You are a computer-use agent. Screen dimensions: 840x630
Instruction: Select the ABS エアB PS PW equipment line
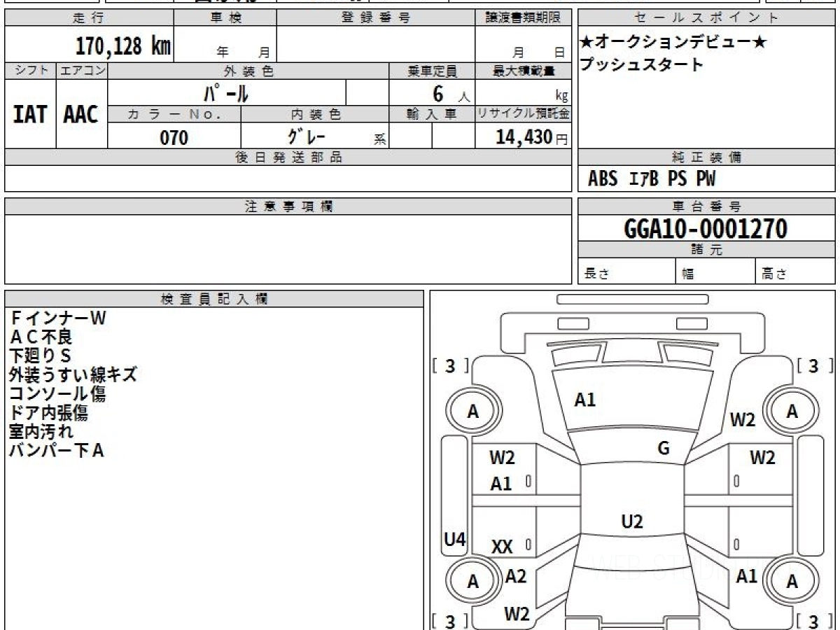tap(652, 179)
